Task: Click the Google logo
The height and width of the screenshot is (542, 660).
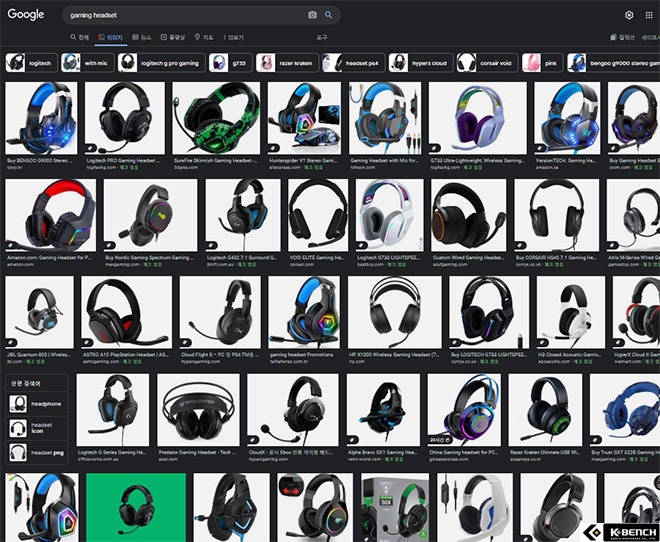Action: pos(26,14)
